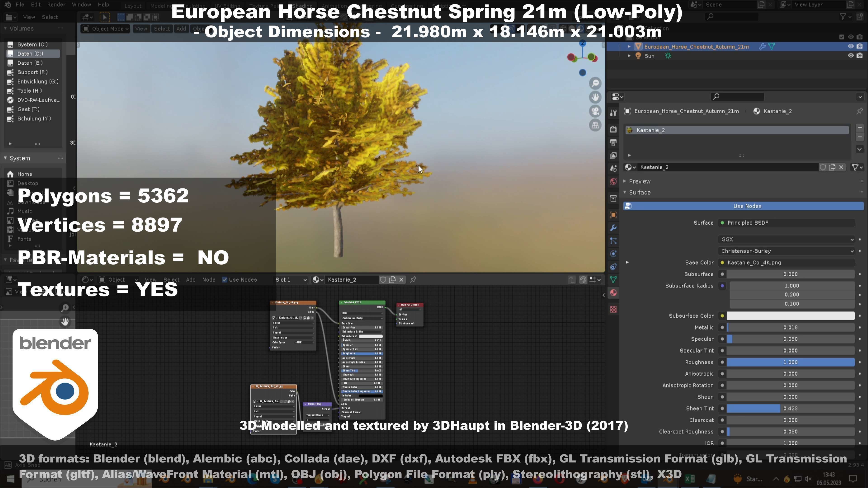Hide European_Horse_Chestnut_Autumn_21m in viewport via eye
This screenshot has width=868, height=488.
(x=850, y=47)
